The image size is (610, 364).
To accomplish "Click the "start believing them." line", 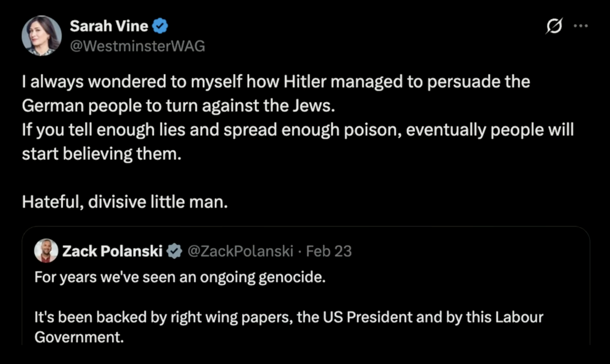I will click(x=102, y=154).
